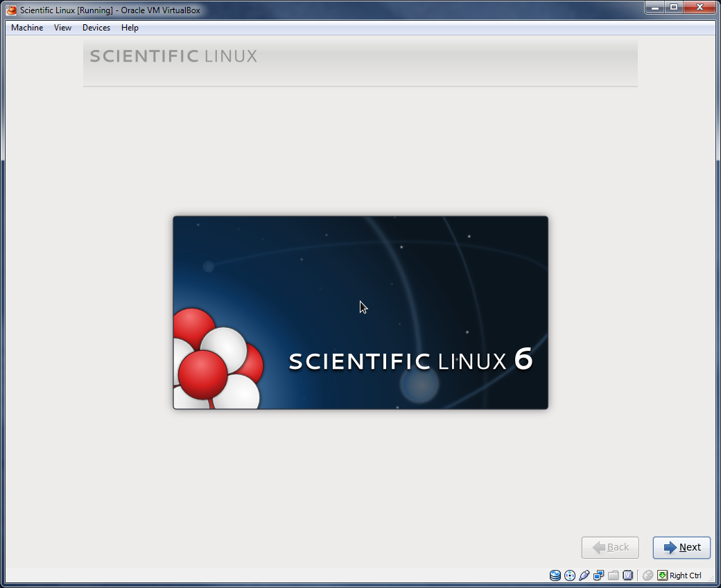Click the Back button
This screenshot has width=721, height=588.
[x=610, y=547]
